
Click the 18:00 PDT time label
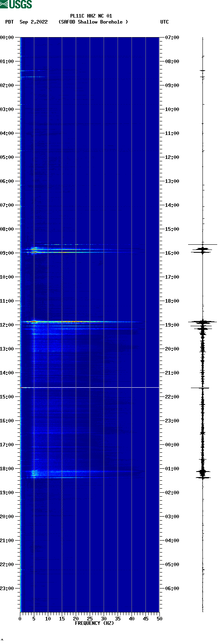click(7, 469)
